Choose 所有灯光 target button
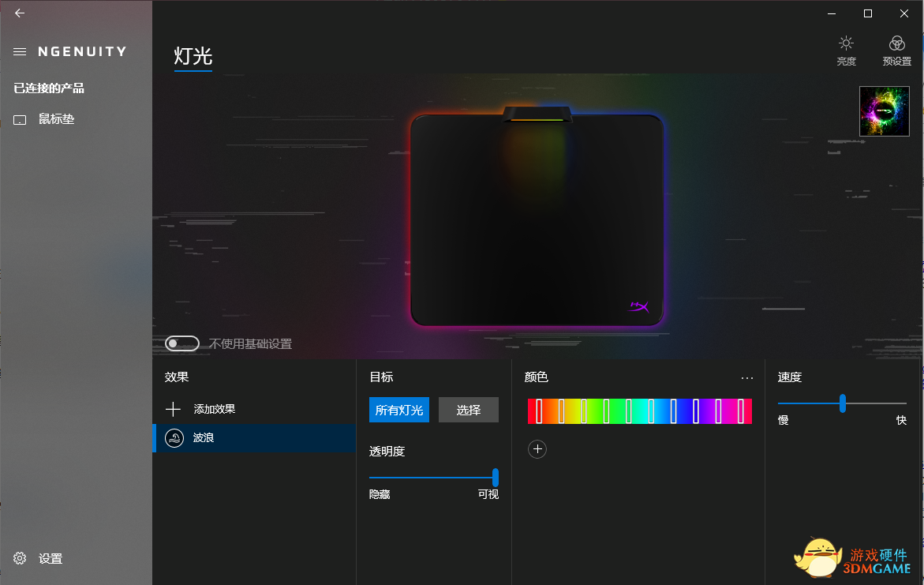 pyautogui.click(x=399, y=410)
